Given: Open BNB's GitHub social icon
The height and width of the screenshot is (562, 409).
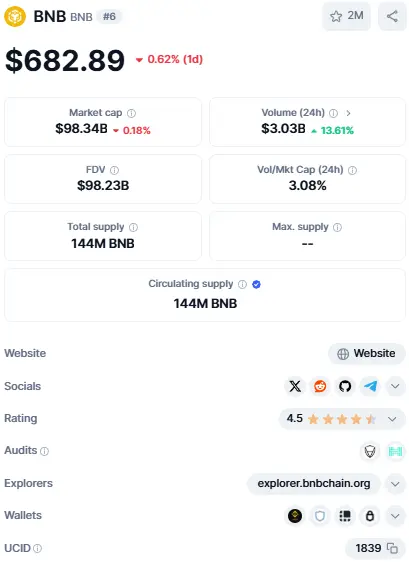Looking at the screenshot, I should coord(345,386).
